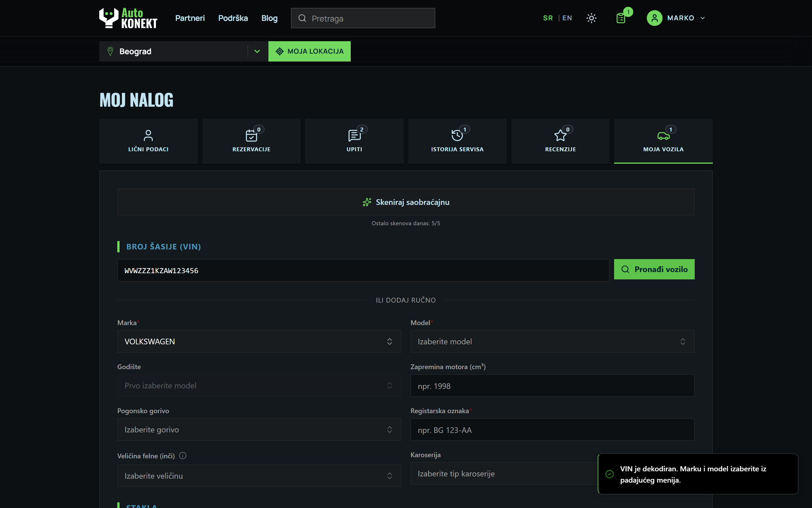Open the clipboard notifications icon
The height and width of the screenshot is (508, 812).
(621, 18)
